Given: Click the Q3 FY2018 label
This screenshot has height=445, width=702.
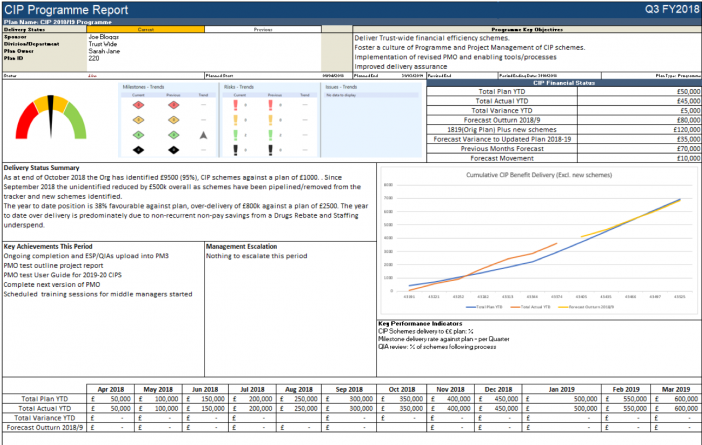Looking at the screenshot, I should [672, 9].
